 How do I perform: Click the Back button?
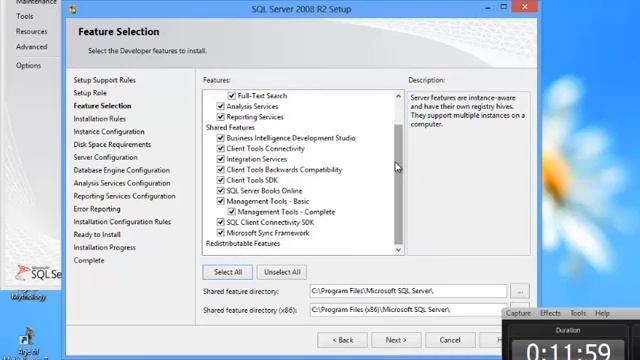tap(342, 340)
